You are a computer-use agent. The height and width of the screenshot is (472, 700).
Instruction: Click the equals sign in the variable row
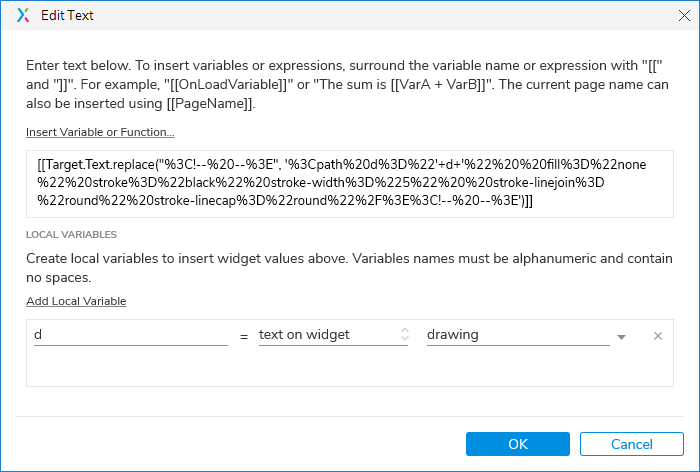[x=244, y=337]
